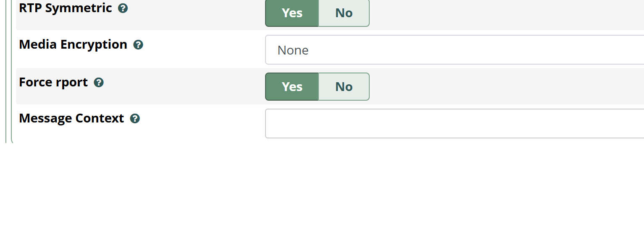Show help for Force rport

click(x=99, y=83)
